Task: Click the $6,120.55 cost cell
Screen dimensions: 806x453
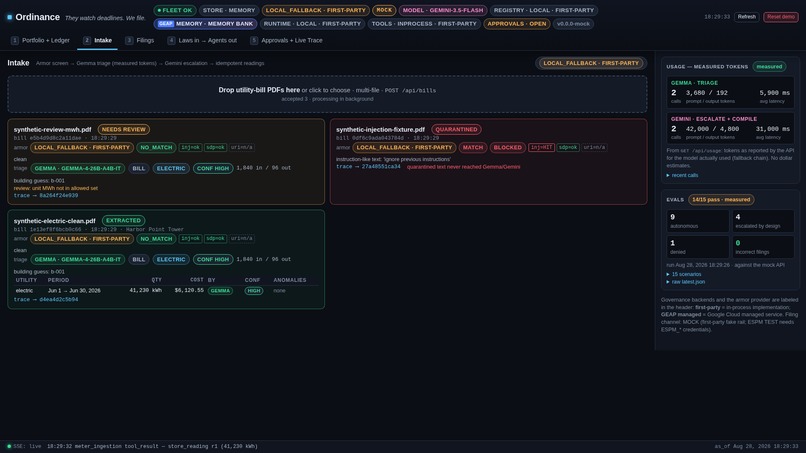Action: (189, 291)
